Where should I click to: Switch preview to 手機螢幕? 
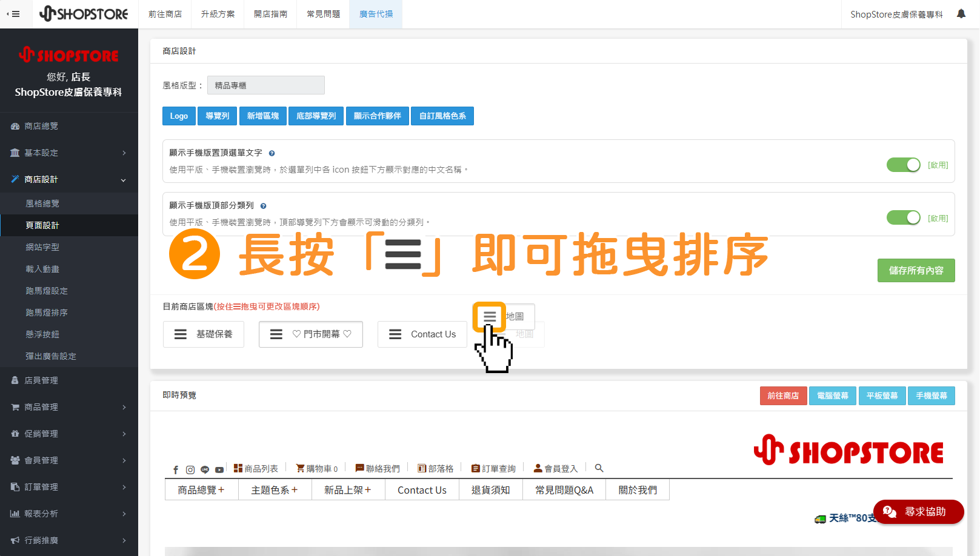tap(932, 395)
